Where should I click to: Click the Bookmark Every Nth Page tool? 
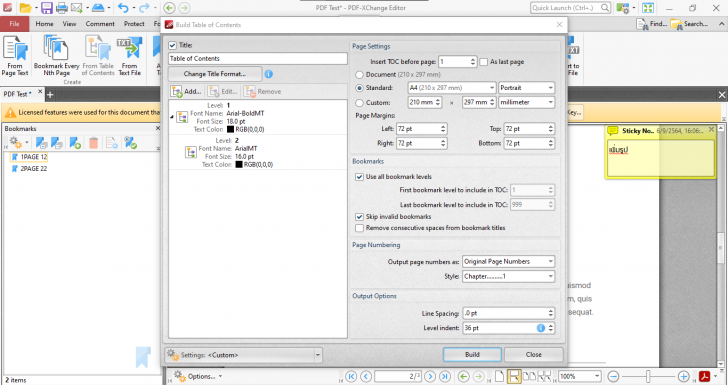click(57, 56)
